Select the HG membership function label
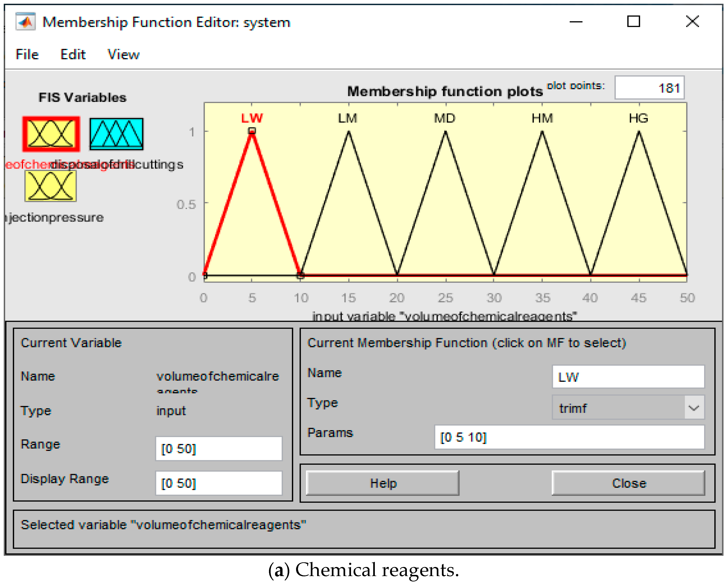The height and width of the screenshot is (588, 727). (x=638, y=118)
